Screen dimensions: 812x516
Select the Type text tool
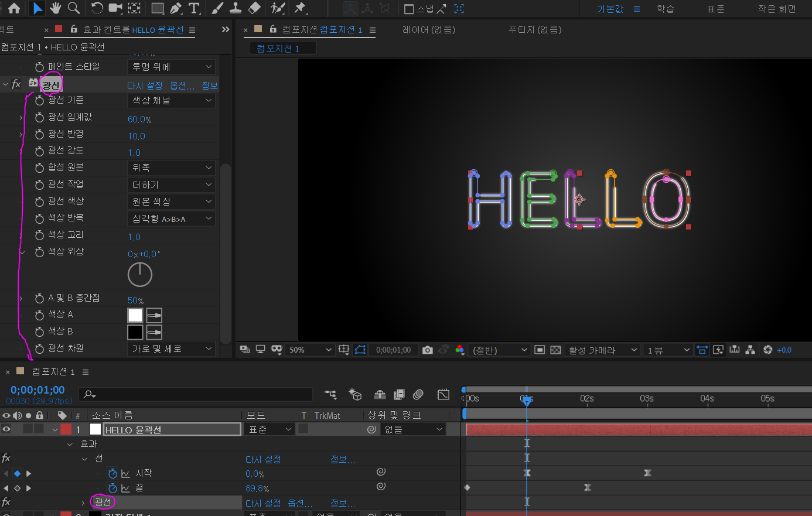click(194, 8)
